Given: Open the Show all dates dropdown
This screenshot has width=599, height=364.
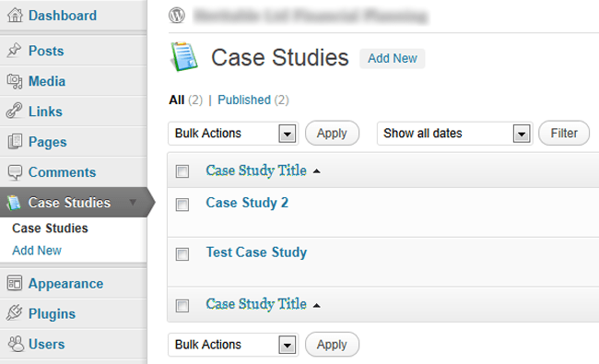Looking at the screenshot, I should 454,134.
